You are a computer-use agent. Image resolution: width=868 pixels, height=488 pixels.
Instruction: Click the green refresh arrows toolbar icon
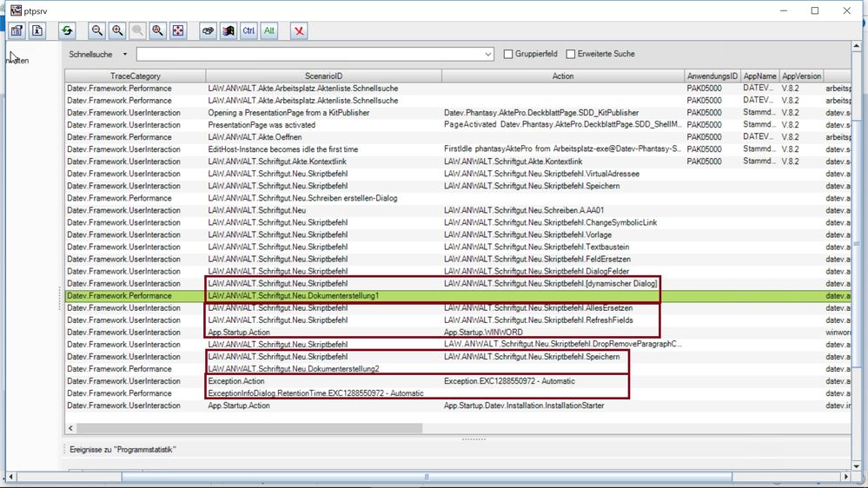[67, 31]
